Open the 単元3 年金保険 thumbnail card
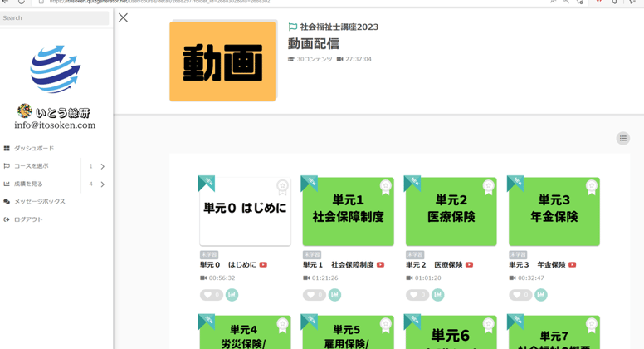The width and height of the screenshot is (644, 349). pyautogui.click(x=554, y=212)
